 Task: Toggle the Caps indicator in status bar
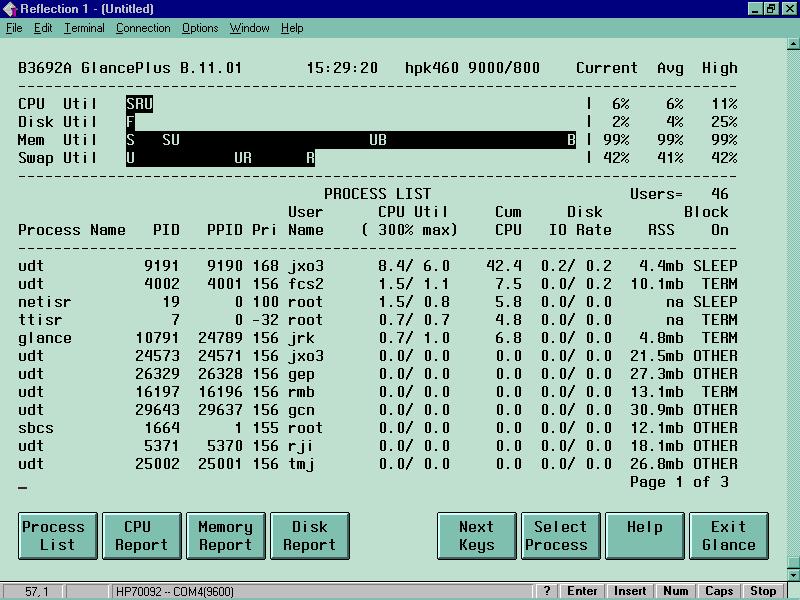click(x=719, y=591)
